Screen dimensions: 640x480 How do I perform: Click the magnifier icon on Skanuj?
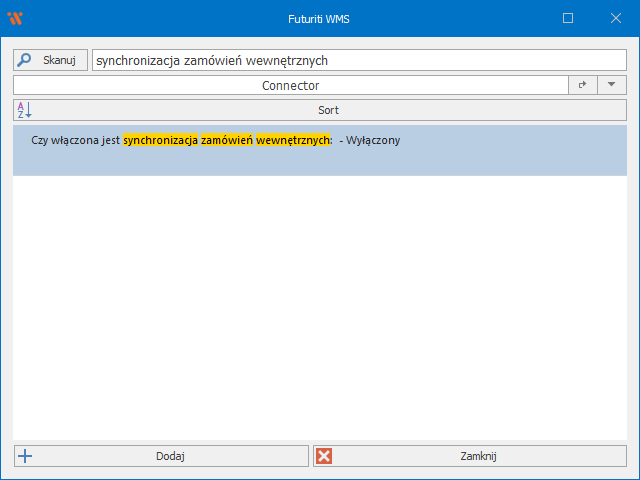(x=25, y=60)
